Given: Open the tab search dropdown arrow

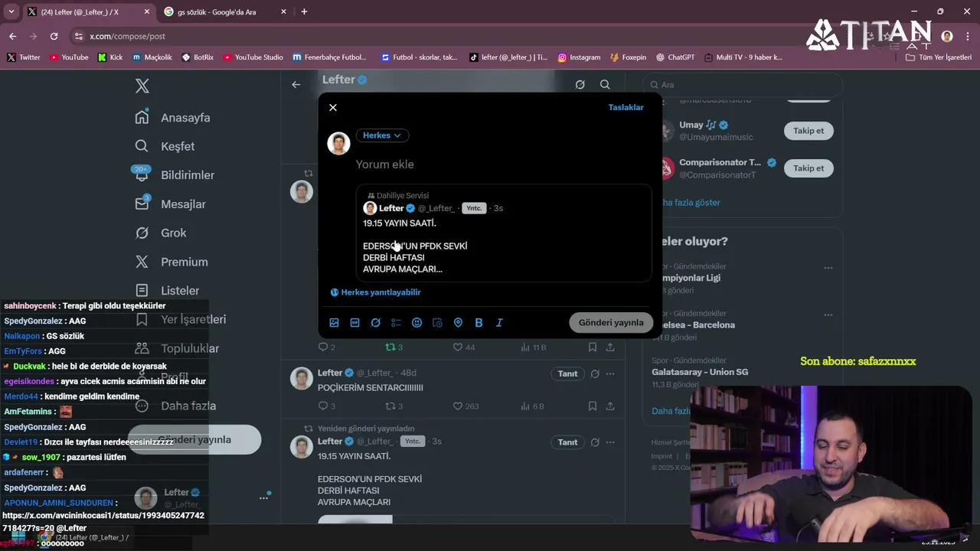Looking at the screenshot, I should pos(11,11).
